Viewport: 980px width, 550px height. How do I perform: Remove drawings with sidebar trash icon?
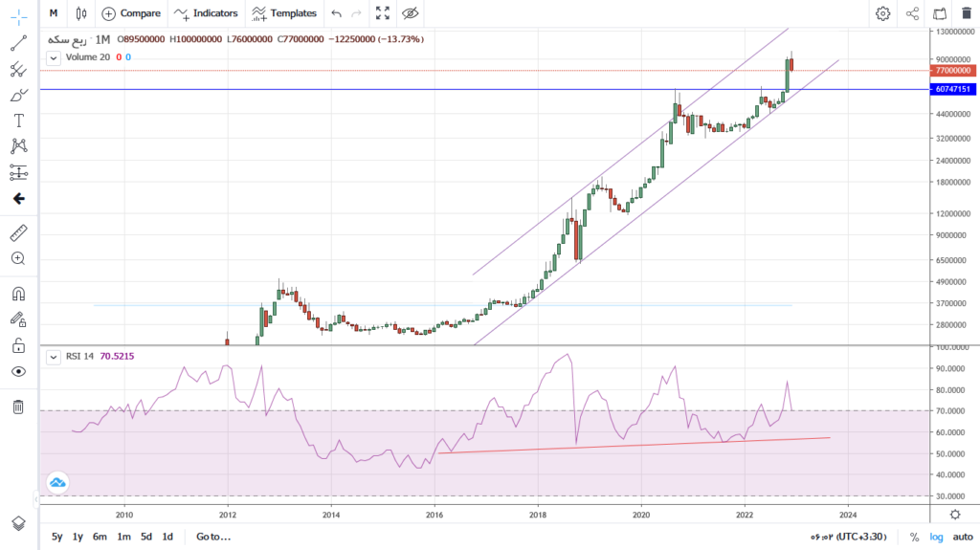19,407
